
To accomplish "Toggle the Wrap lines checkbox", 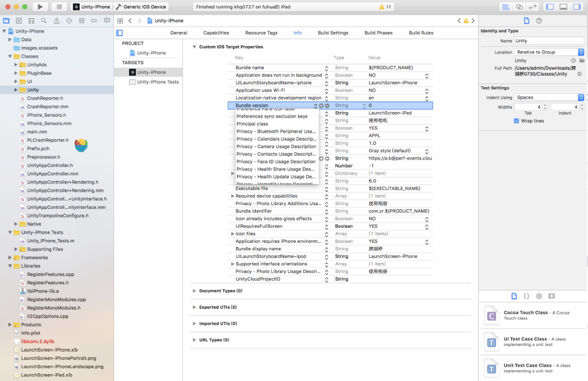I will [516, 121].
